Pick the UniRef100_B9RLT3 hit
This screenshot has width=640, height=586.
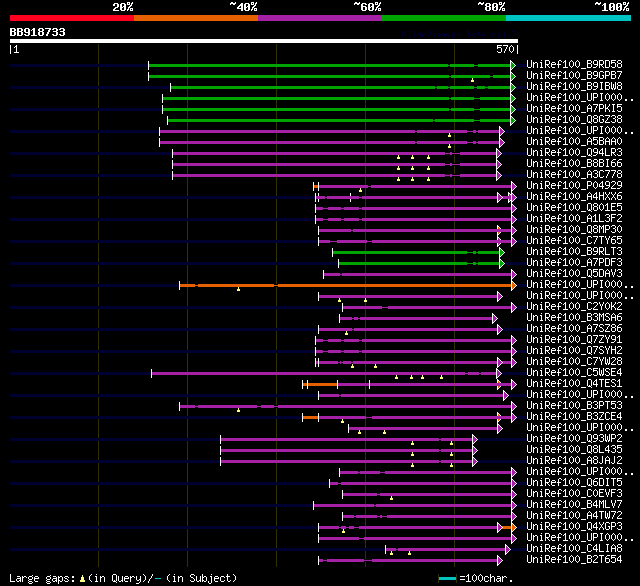click(574, 252)
